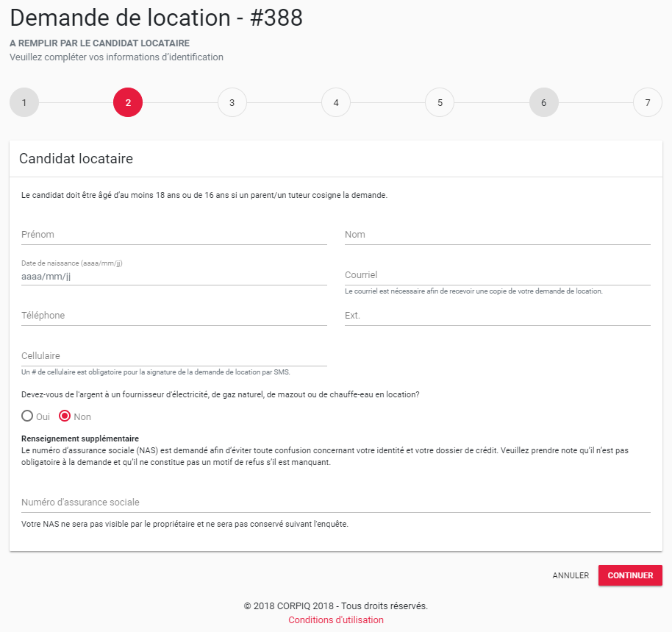Select step 3 in the progress bar
Image resolution: width=672 pixels, height=632 pixels.
232,102
